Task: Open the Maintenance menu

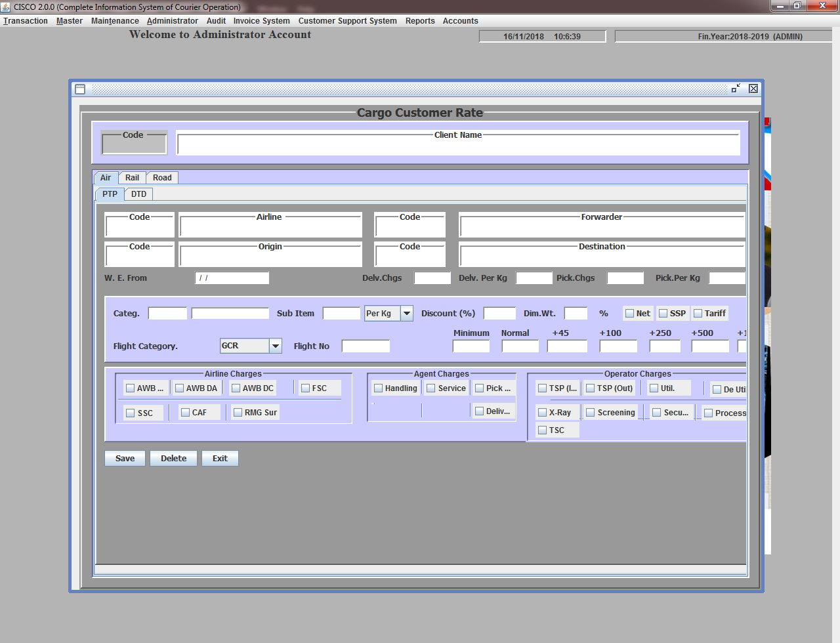Action: (115, 21)
